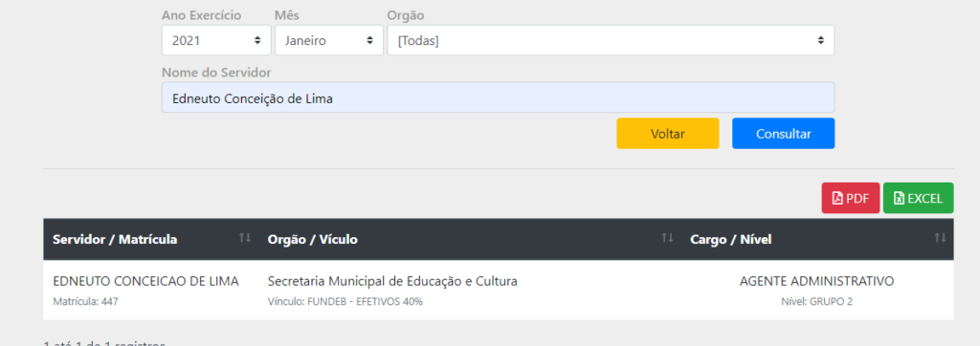Open the Ano Exercício 2021 dropdown
The height and width of the screenshot is (346, 980).
[x=216, y=40]
